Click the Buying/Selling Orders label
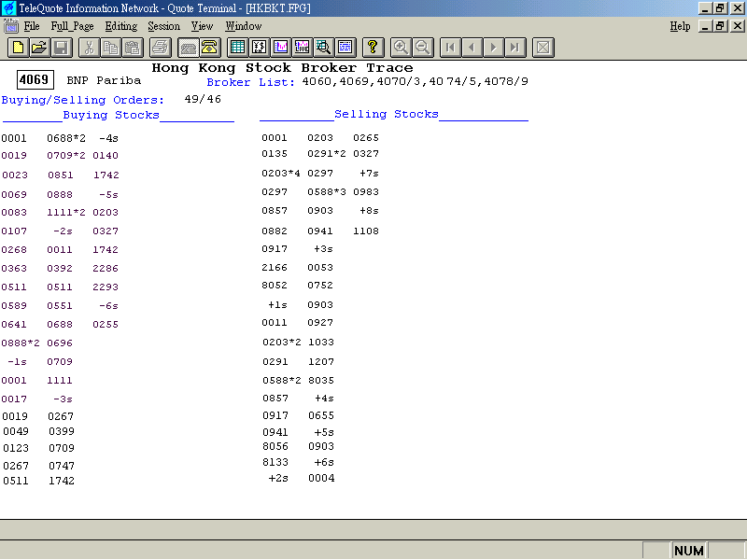 tap(83, 100)
